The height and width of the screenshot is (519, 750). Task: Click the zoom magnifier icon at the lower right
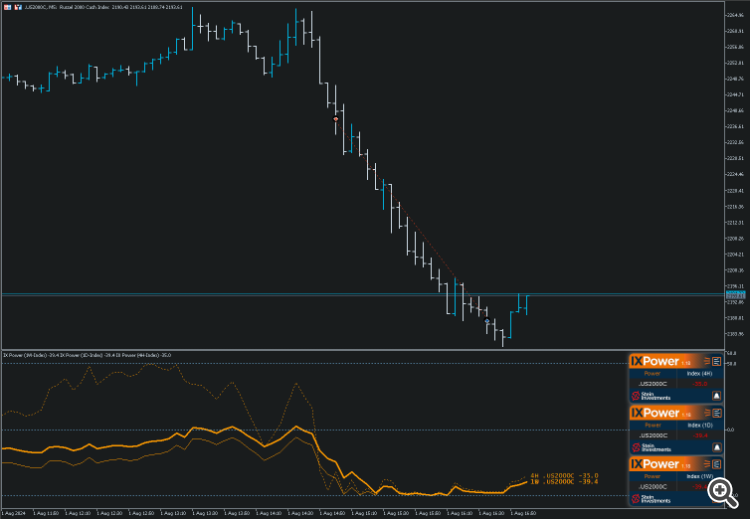(722, 493)
